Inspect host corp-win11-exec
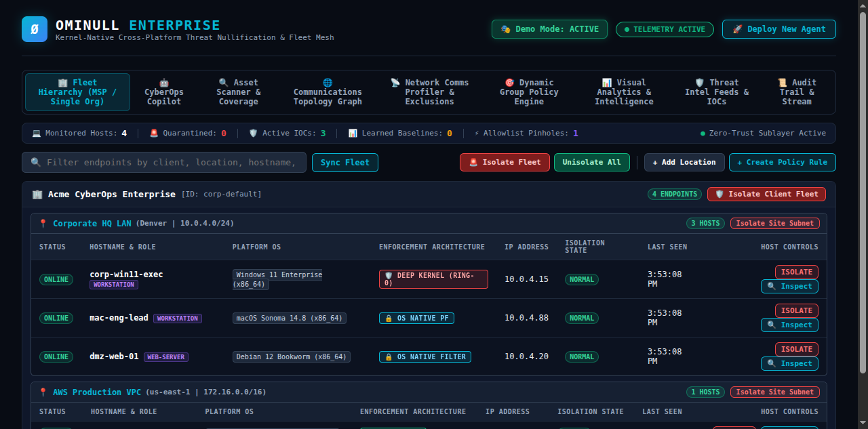The width and height of the screenshot is (868, 429). [789, 286]
